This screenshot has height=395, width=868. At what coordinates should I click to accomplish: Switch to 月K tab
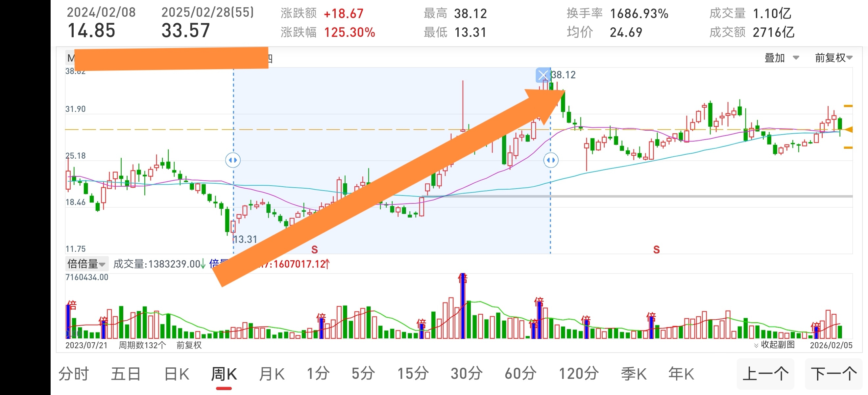(x=272, y=374)
